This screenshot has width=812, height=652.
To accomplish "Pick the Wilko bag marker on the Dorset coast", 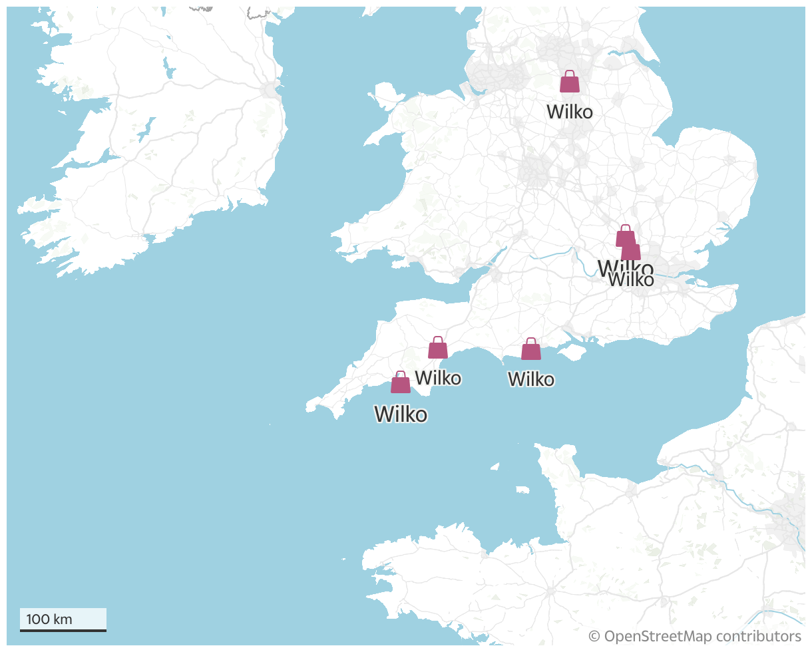I will 531,349.
